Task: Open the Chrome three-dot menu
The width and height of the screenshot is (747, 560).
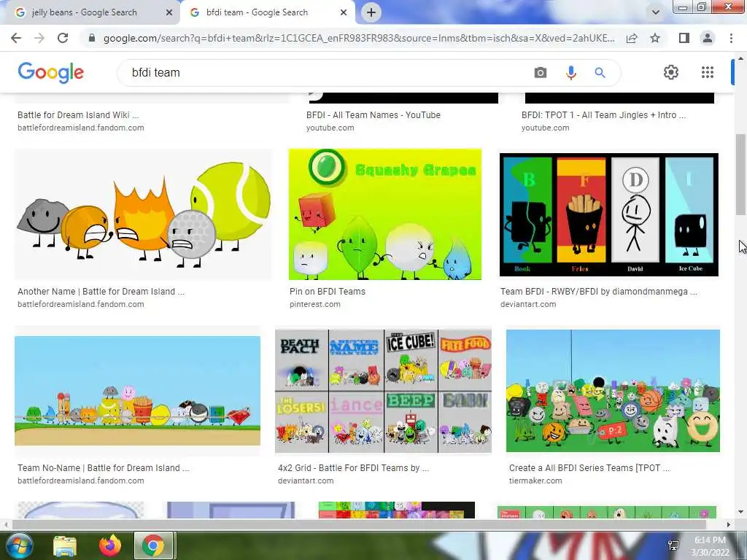Action: pyautogui.click(x=731, y=38)
